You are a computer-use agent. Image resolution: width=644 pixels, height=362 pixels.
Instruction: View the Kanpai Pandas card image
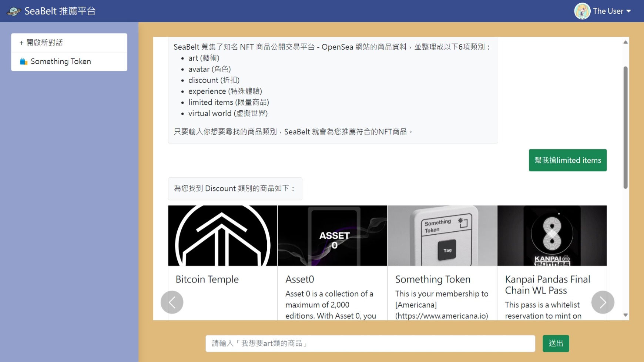pos(552,236)
